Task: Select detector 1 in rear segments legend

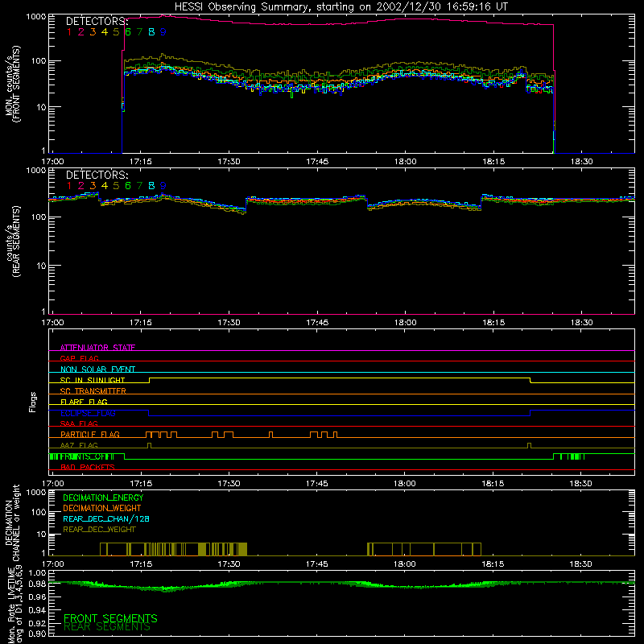Action: 69,186
